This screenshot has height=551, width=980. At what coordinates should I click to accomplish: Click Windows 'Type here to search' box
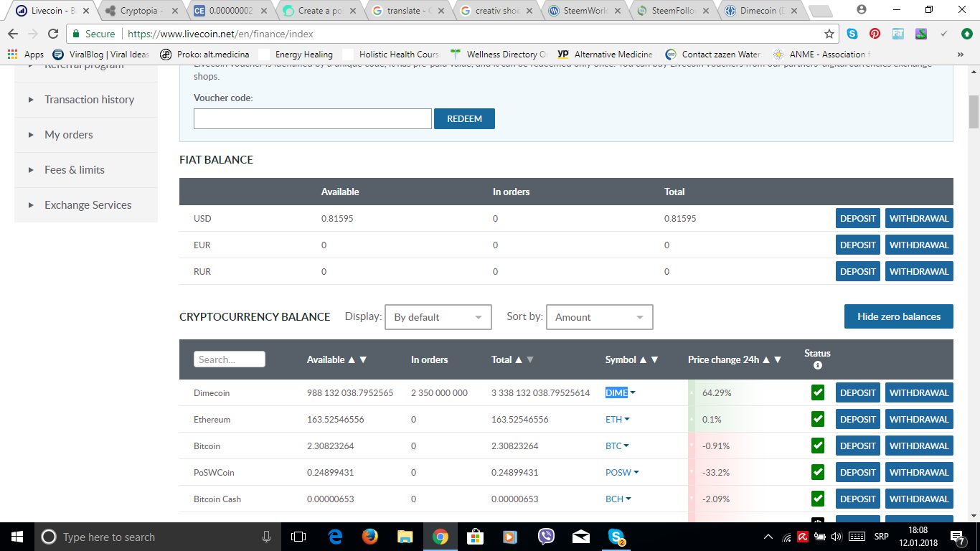156,537
